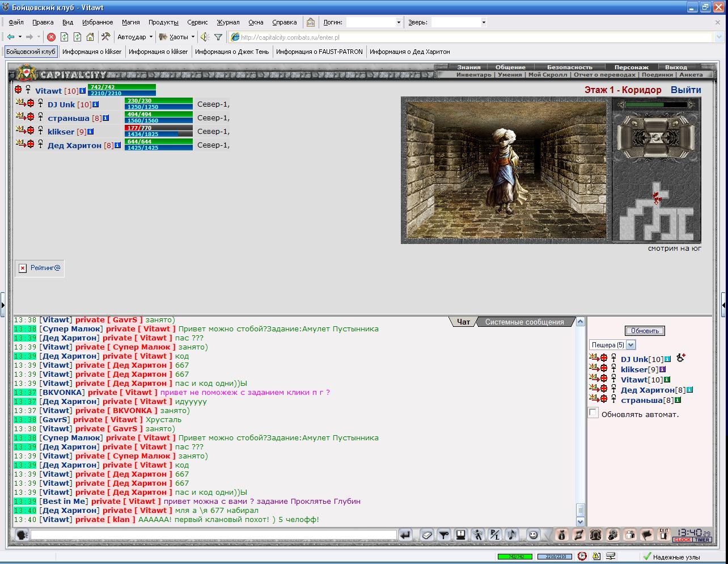
Task: Click the Рейтинг@ broken image link
Action: 40,268
